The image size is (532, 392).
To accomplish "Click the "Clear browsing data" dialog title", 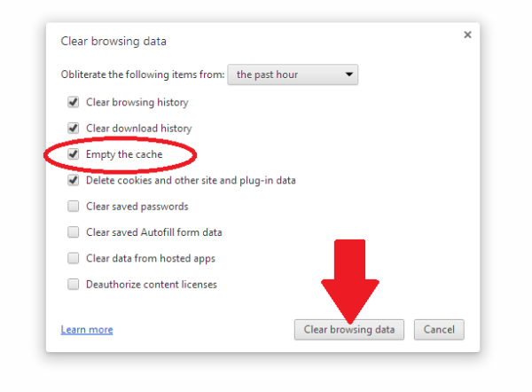I will (113, 41).
